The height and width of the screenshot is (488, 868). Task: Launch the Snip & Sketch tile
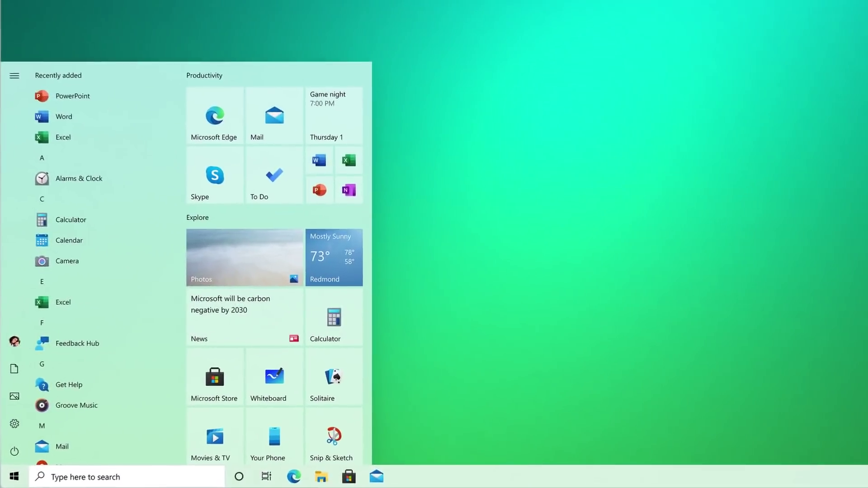click(x=334, y=436)
